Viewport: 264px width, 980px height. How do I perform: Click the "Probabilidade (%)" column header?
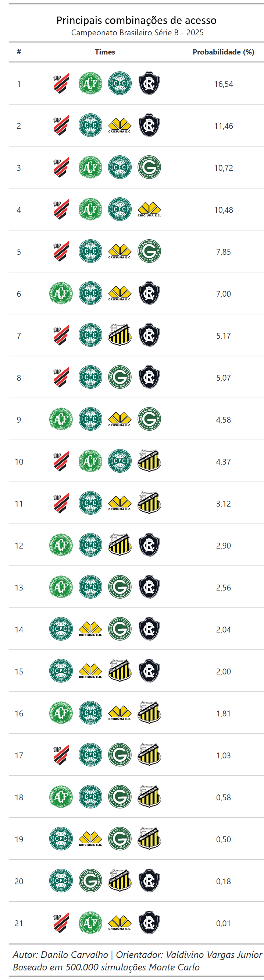pyautogui.click(x=223, y=52)
